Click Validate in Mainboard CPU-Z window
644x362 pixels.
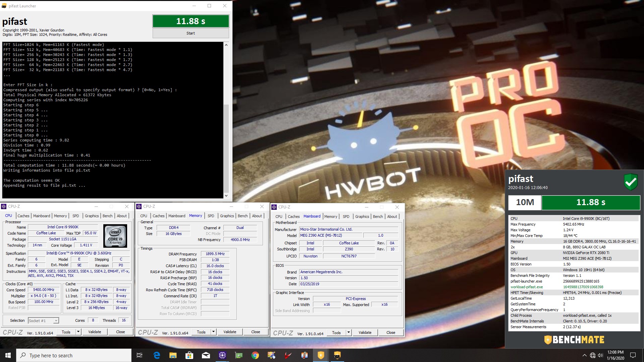(365, 333)
